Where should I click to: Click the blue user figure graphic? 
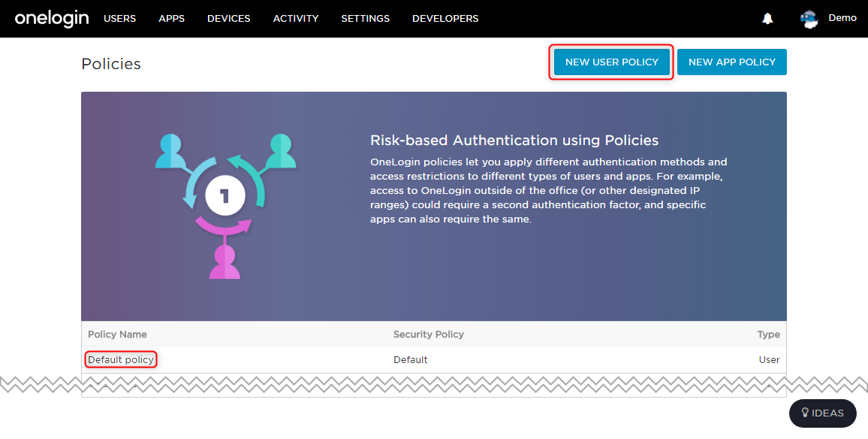click(171, 151)
